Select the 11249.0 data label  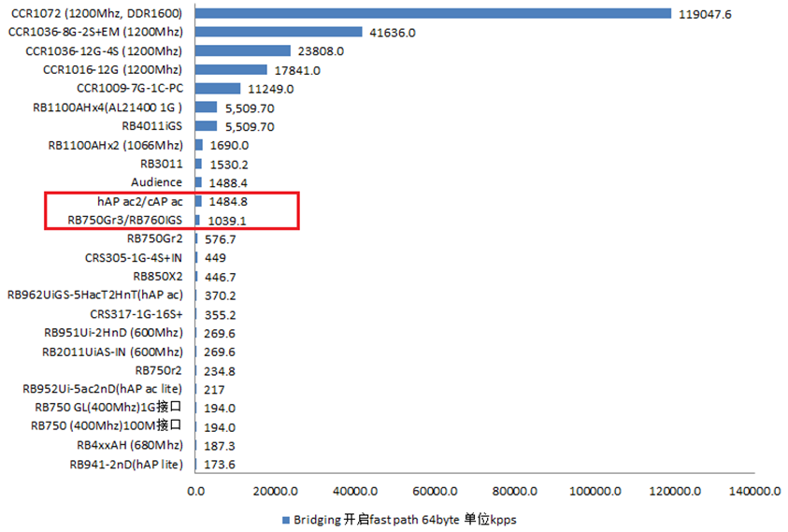pos(270,89)
